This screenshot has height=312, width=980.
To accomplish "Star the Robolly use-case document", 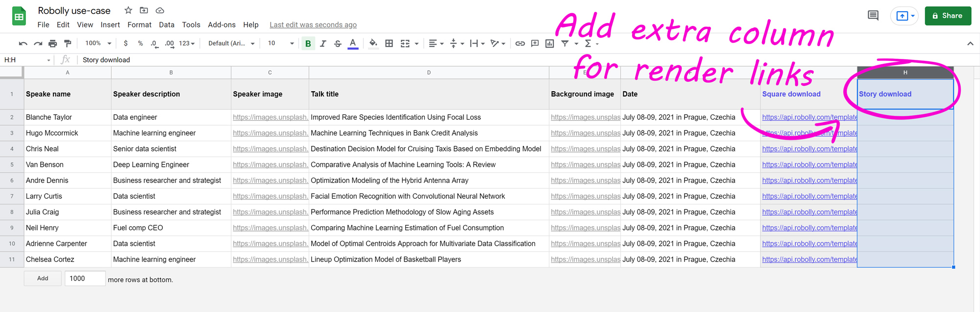I will 128,10.
